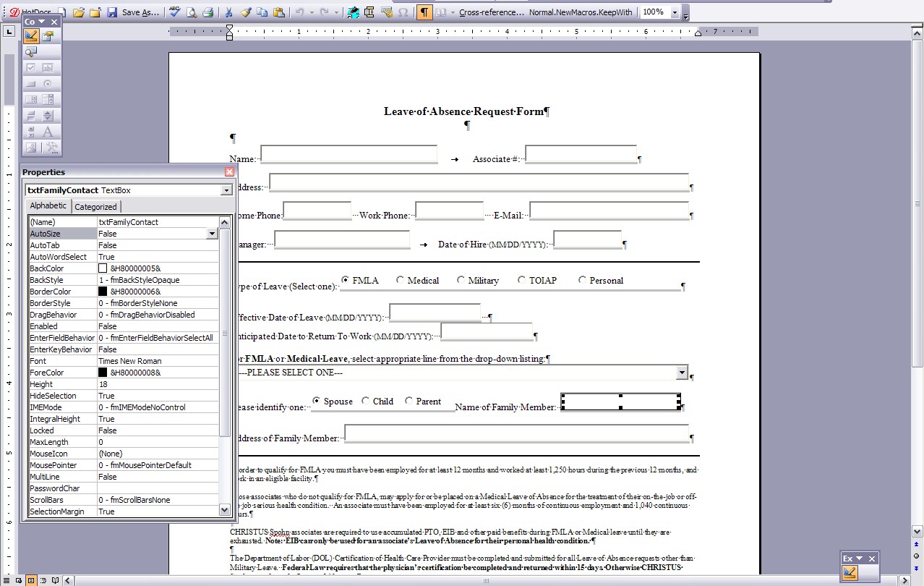This screenshot has height=586, width=924.
Task: Click the BackColor color swatch in Properties
Action: (102, 268)
